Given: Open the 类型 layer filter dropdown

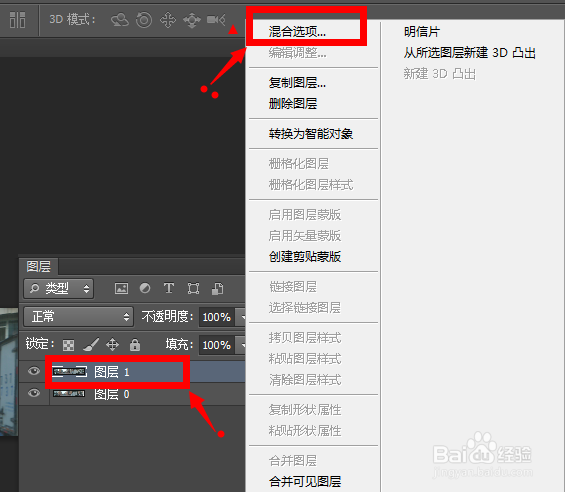Looking at the screenshot, I should click(59, 289).
